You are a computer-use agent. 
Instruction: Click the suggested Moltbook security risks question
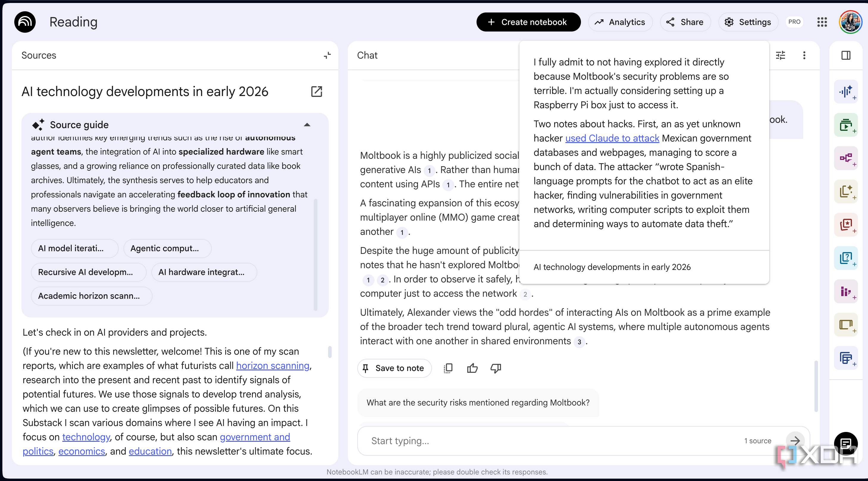point(478,403)
